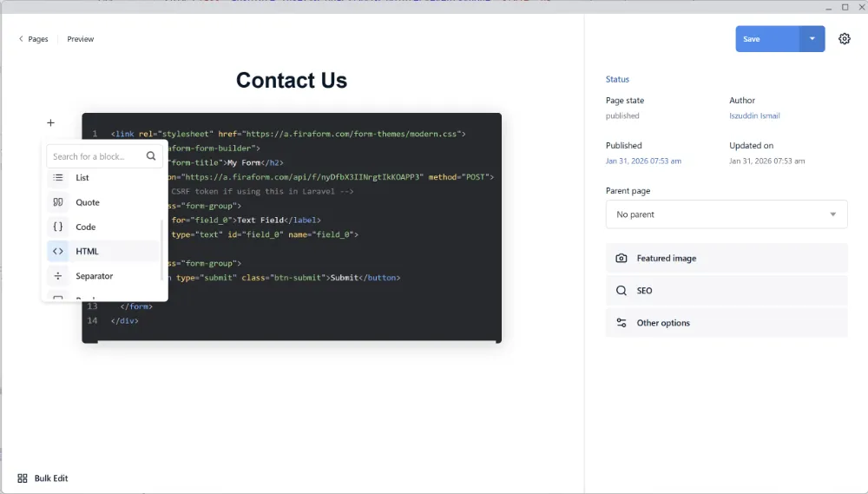Viewport: 868px width, 494px height.
Task: Open Bulk Edit
Action: [x=43, y=478]
